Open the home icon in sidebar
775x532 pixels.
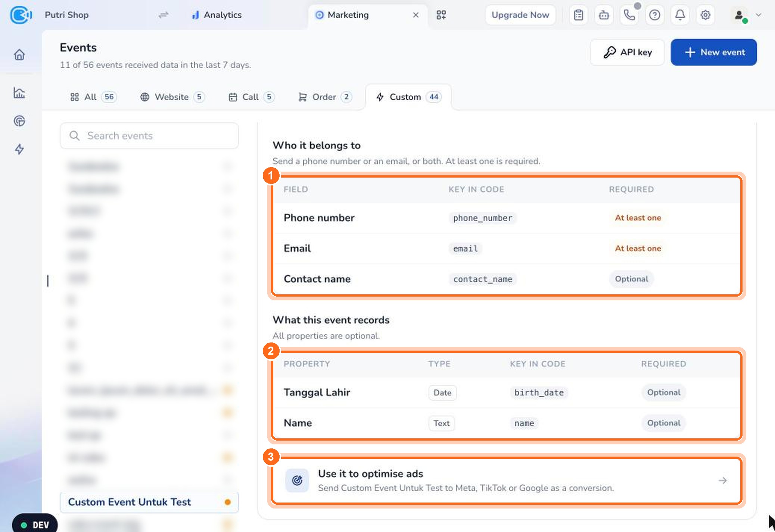(x=19, y=54)
